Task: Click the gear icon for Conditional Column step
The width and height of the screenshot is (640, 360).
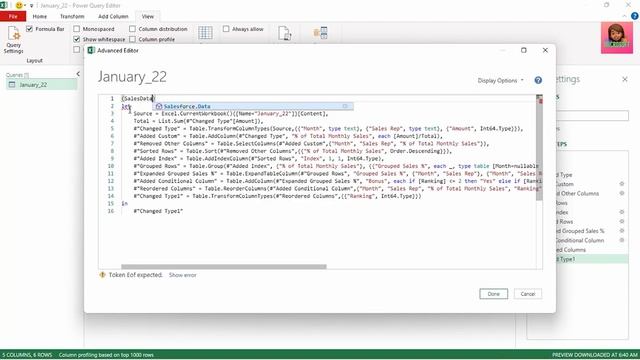Action: [x=622, y=240]
